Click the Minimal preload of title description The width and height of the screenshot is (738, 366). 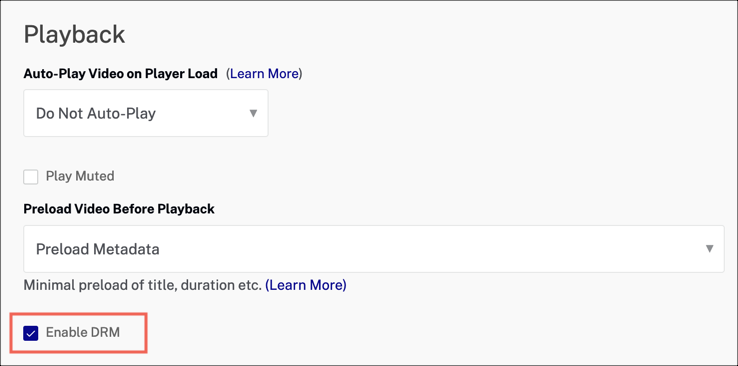pos(143,285)
